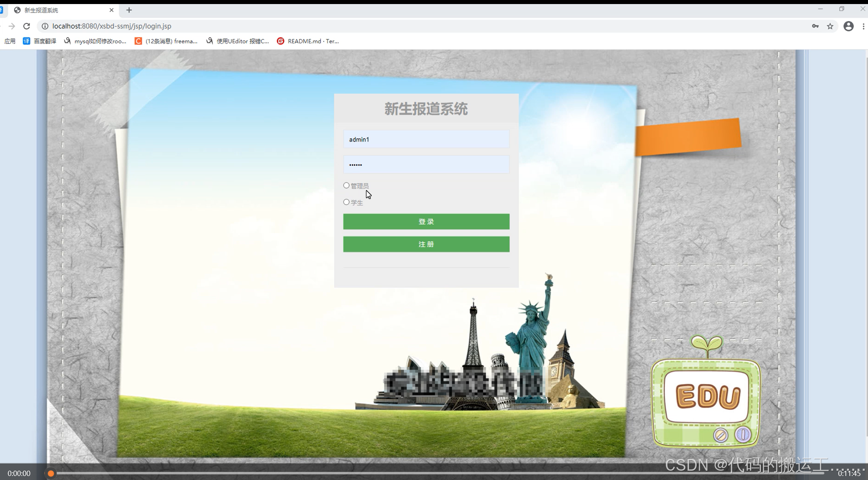This screenshot has height=480, width=868.
Task: Open the saved password key icon
Action: click(x=815, y=26)
